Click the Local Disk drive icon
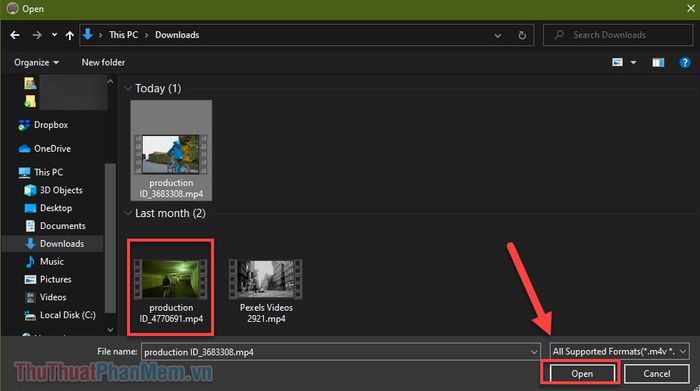 (x=30, y=316)
